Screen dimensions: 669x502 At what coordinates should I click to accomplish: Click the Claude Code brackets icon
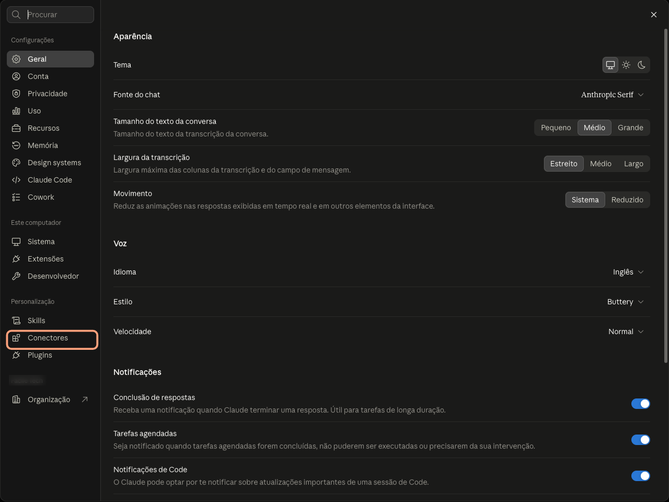coord(16,180)
